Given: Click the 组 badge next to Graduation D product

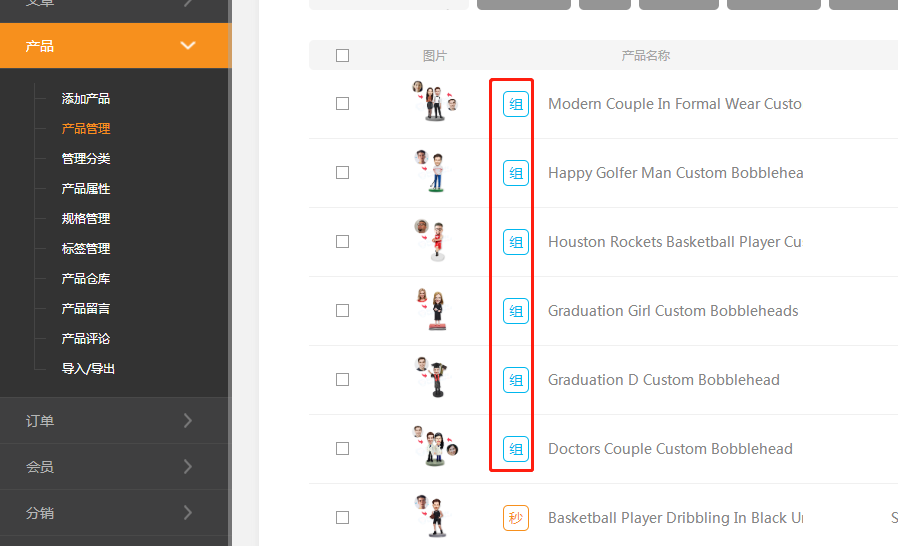Looking at the screenshot, I should 515,380.
